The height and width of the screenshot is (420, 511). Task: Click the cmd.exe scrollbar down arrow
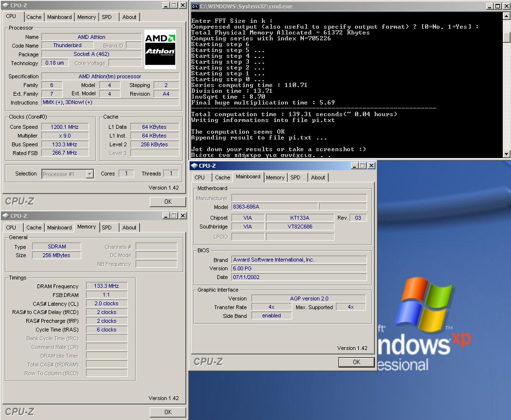[507, 154]
